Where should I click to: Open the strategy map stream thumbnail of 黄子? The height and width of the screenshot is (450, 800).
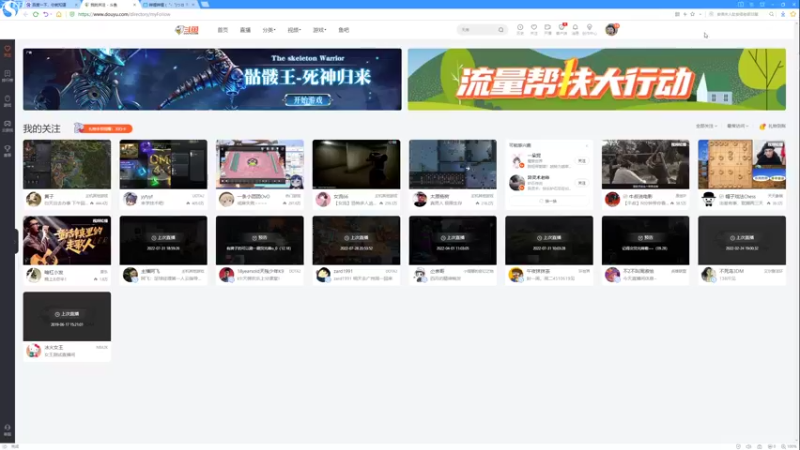click(x=67, y=164)
